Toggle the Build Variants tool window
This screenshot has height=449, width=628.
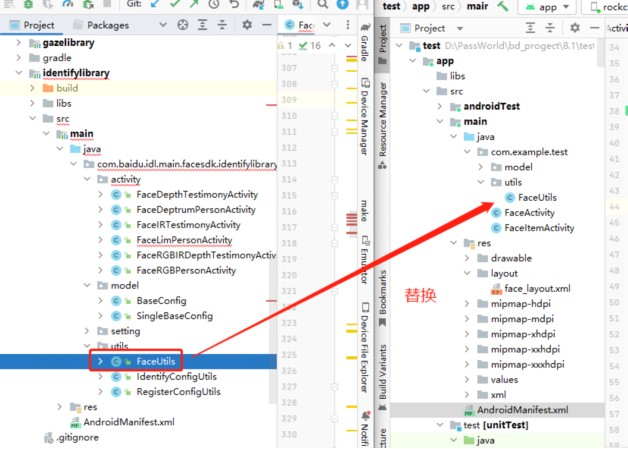click(x=382, y=377)
